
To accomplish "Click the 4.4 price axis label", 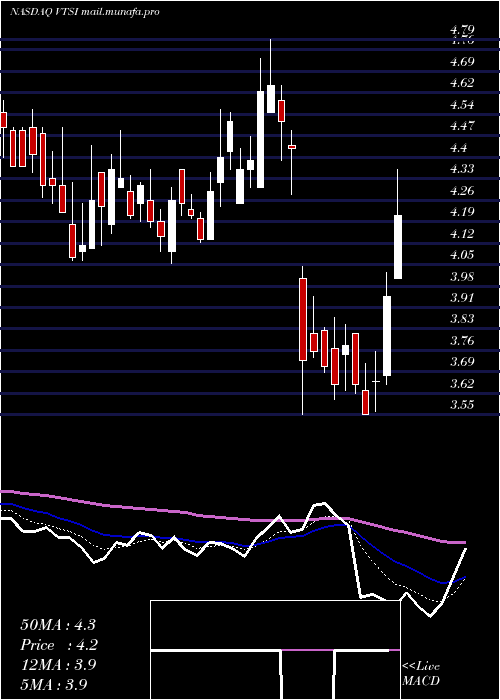I will pos(458,148).
